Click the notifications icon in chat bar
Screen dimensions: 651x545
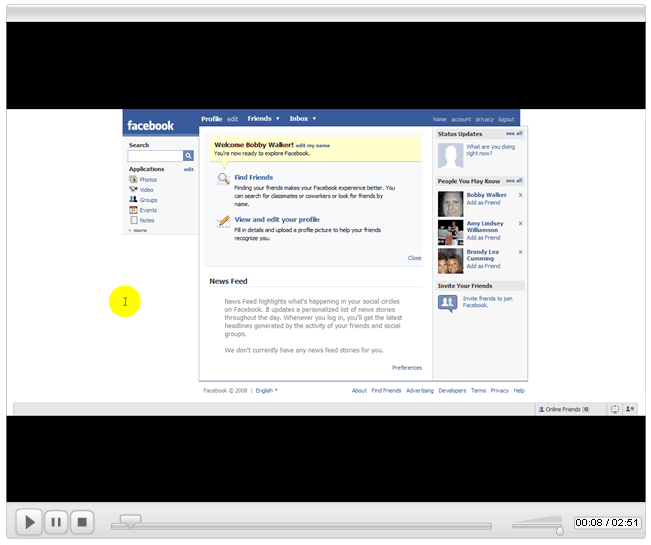(x=615, y=409)
